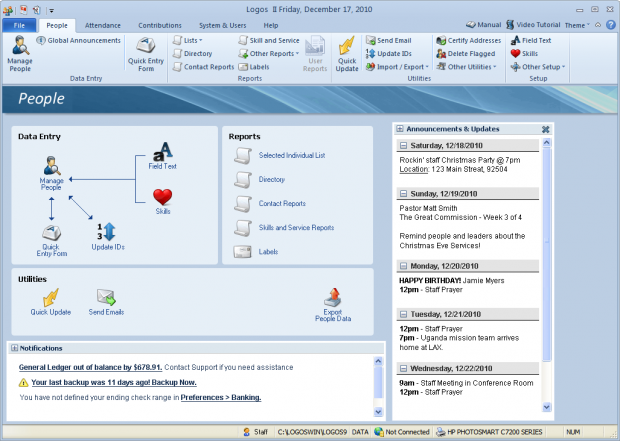Click the Skills heart icon in Data Entry
The width and height of the screenshot is (620, 441).
coord(163,196)
